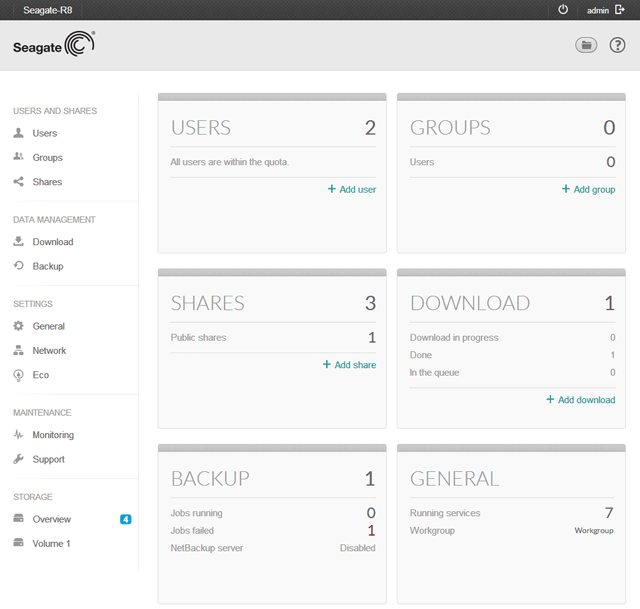Open the Download menu item

(52, 242)
